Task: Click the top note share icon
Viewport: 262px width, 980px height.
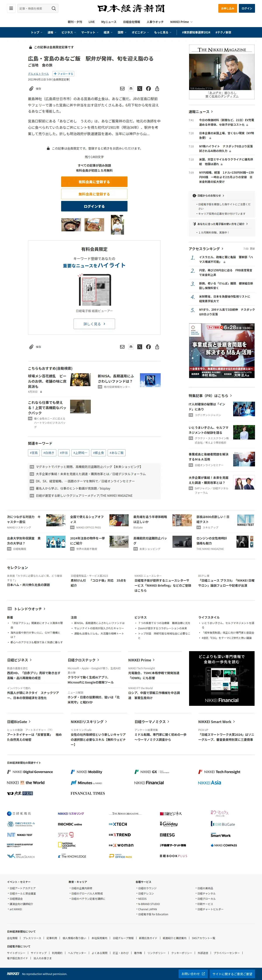Action: (131, 89)
